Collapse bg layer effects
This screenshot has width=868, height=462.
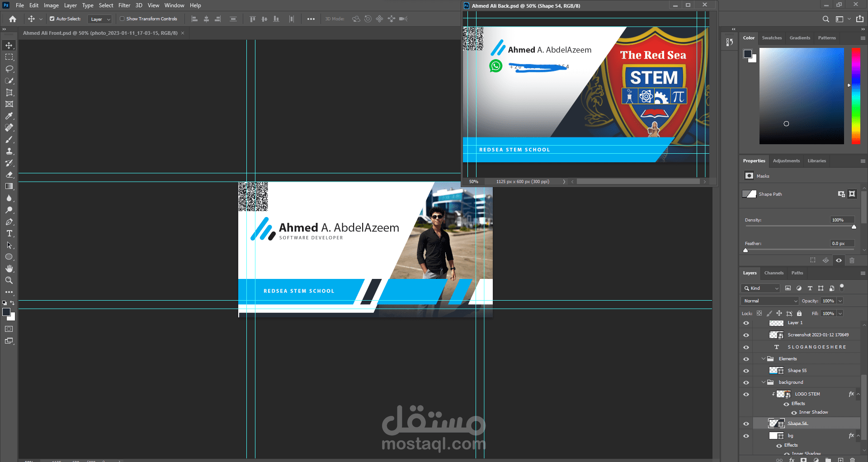click(x=858, y=436)
